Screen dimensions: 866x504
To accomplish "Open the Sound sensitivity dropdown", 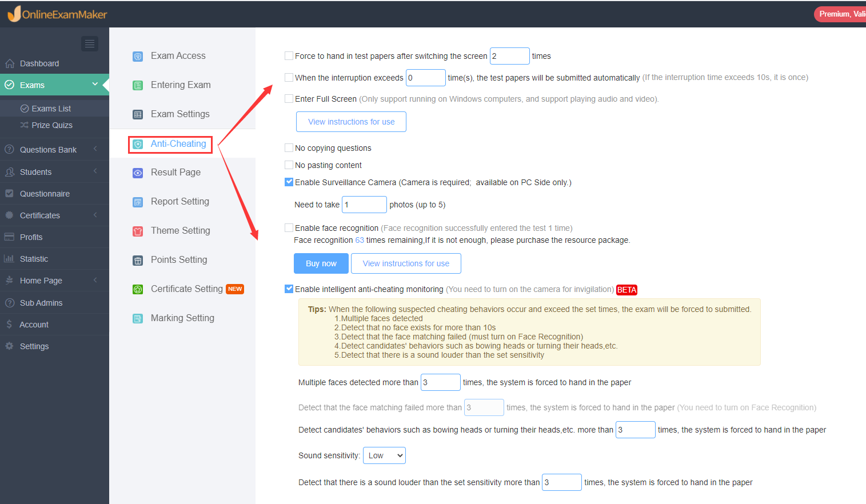I will pos(384,455).
